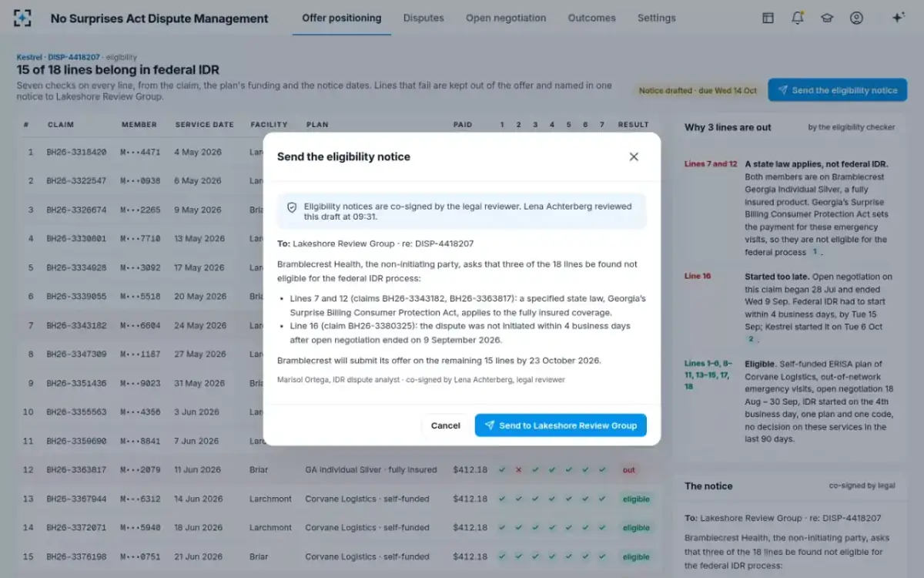Open the notifications bell
Image resolution: width=924 pixels, height=578 pixels.
point(798,18)
